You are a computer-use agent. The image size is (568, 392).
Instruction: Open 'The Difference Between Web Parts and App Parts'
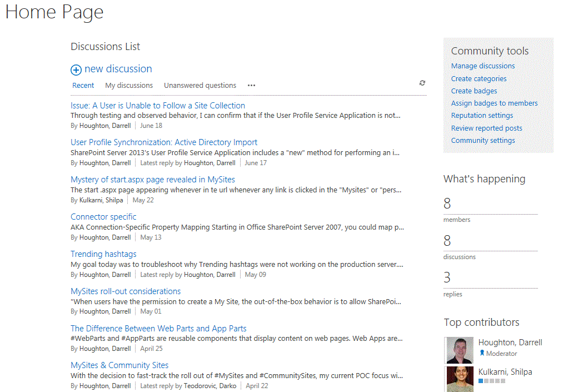pyautogui.click(x=158, y=329)
